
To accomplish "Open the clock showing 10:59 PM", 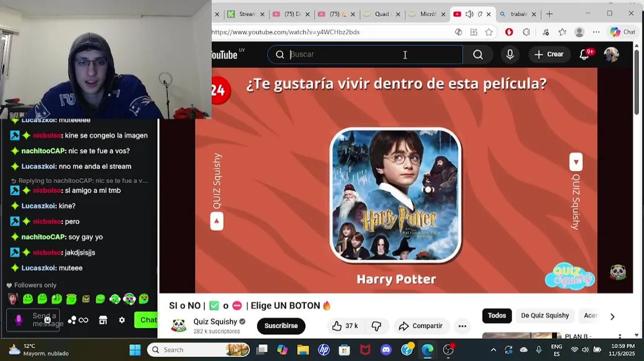I will click(x=623, y=350).
